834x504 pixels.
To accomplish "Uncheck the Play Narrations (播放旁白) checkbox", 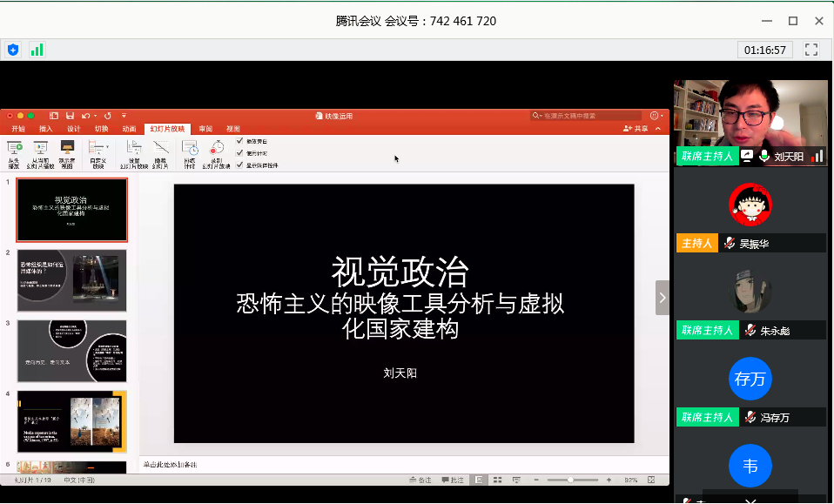I will [x=239, y=141].
